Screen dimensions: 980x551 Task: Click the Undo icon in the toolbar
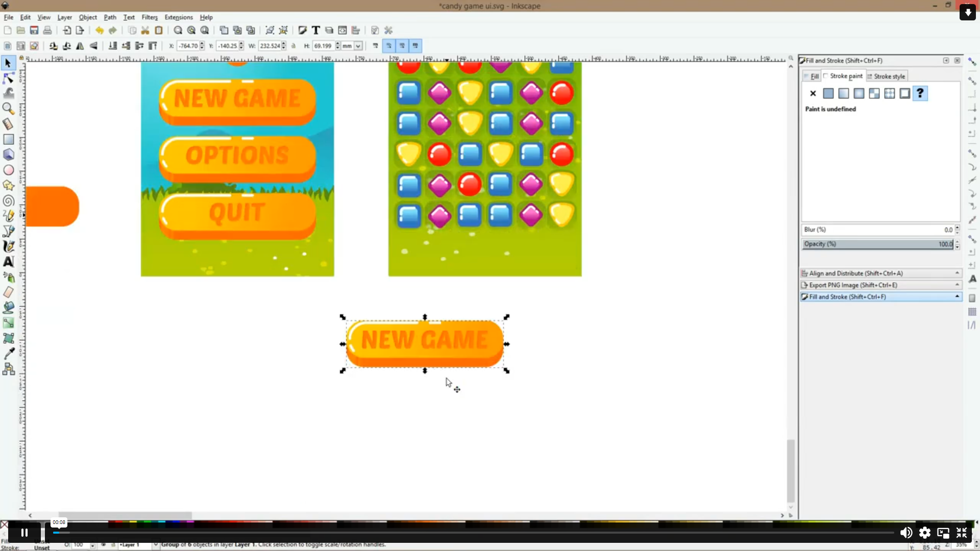coord(100,30)
